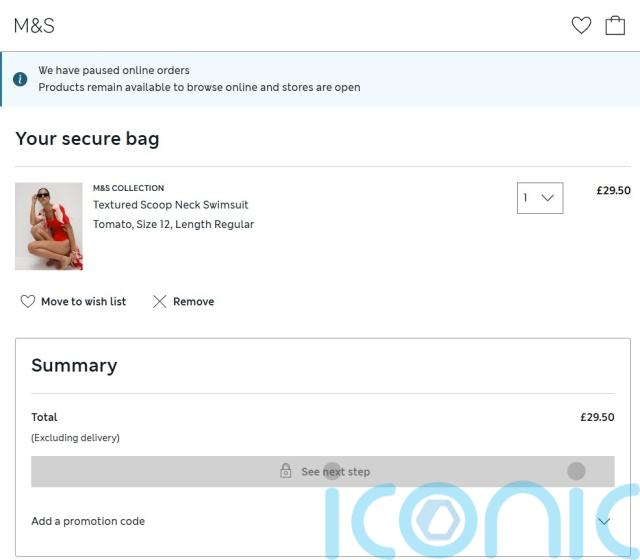This screenshot has height=560, width=640.
Task: Click Textured Scoop Neck Swimsuit title
Action: pyautogui.click(x=170, y=204)
